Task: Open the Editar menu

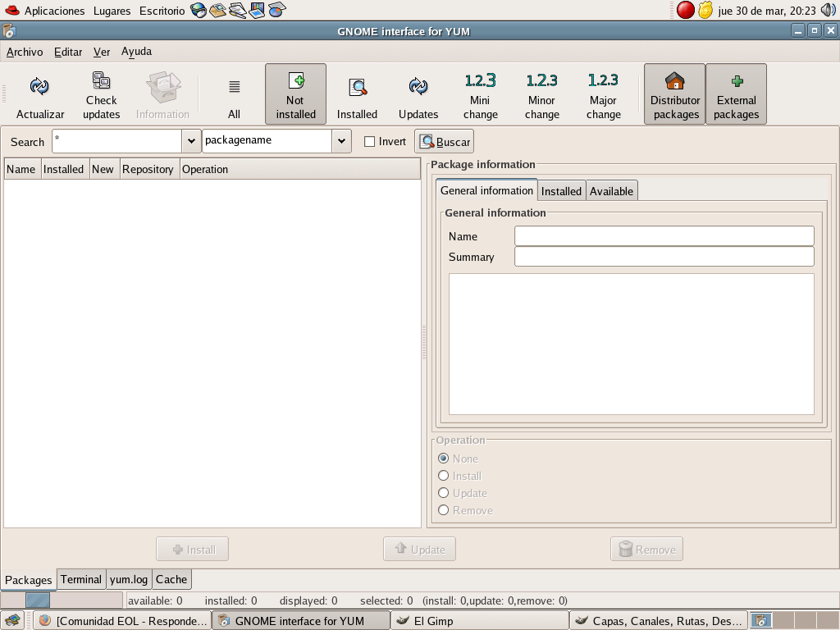Action: coord(68,52)
